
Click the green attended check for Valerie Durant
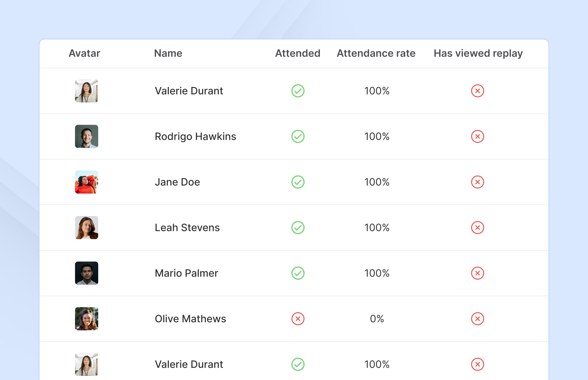298,91
